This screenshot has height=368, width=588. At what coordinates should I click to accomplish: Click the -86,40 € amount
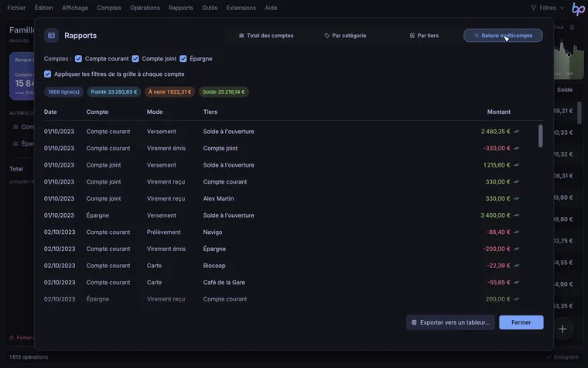[498, 232]
